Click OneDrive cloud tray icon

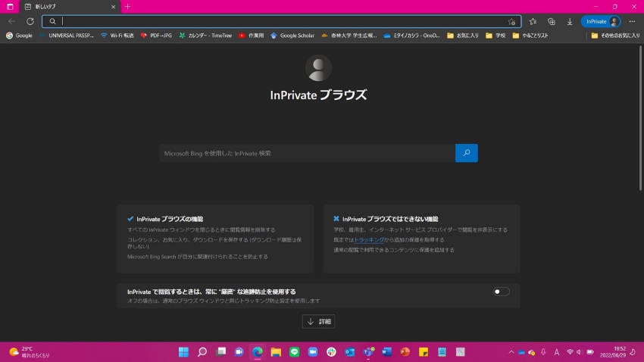(521, 351)
